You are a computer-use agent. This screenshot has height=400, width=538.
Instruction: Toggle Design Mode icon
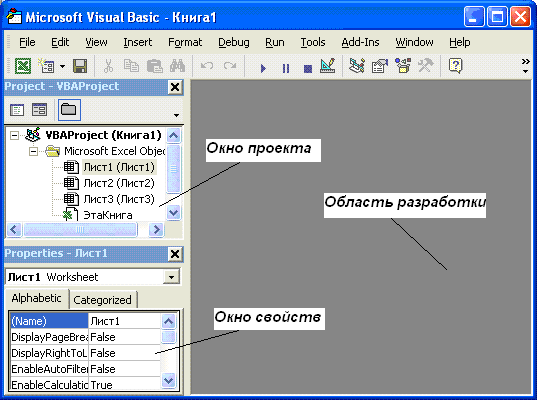[x=327, y=66]
